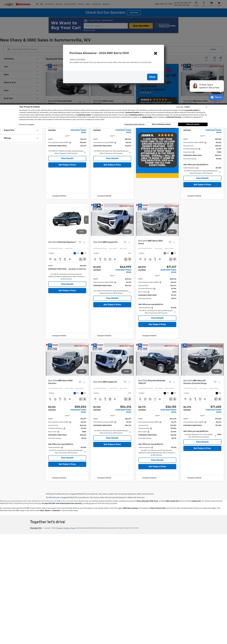This screenshot has height=644, width=227.
Task: Click the search magnifier icon in keyword field
Action: [9, 49]
